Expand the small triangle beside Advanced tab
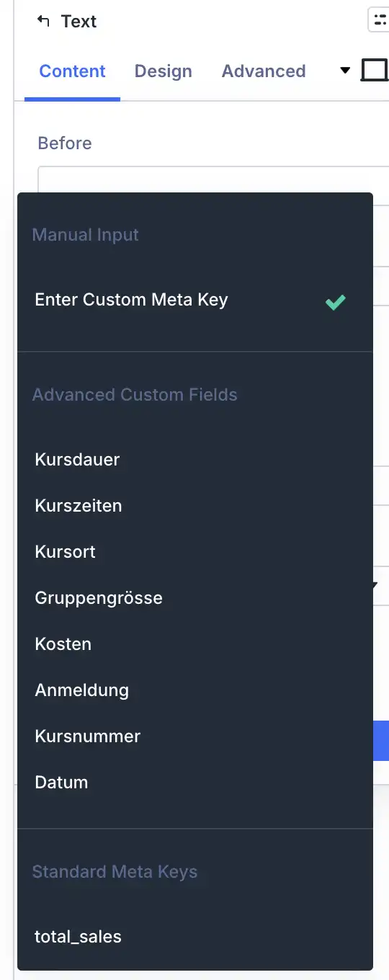 345,71
